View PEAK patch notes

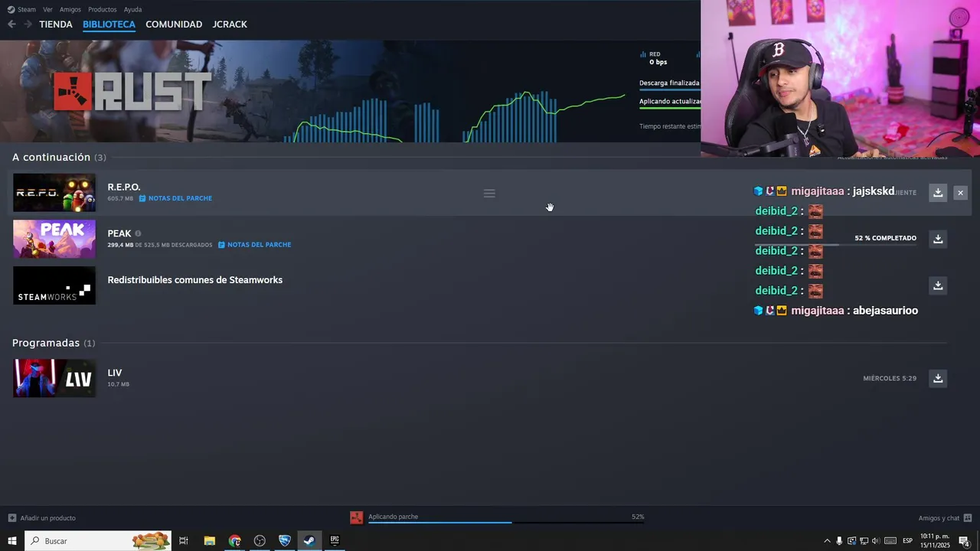pyautogui.click(x=254, y=245)
